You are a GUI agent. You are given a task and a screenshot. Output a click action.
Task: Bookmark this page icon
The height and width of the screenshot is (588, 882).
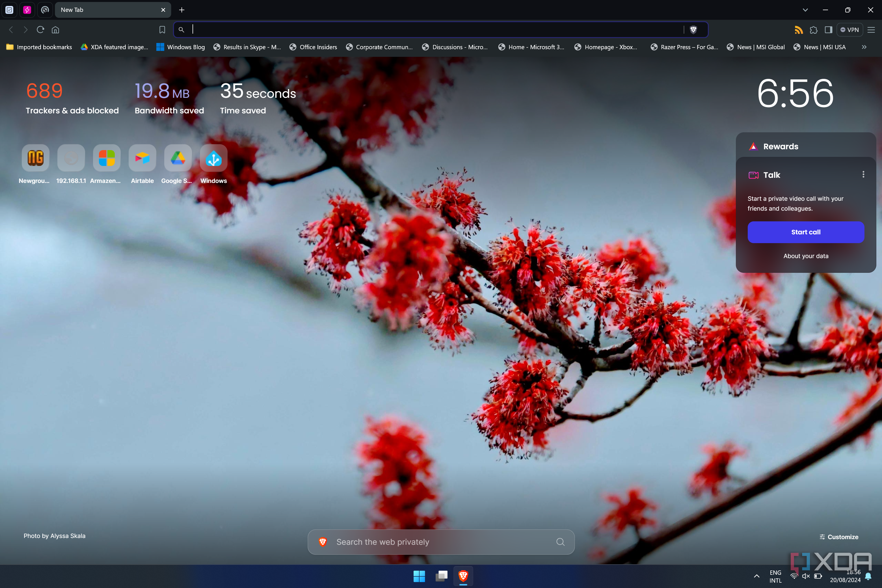[x=162, y=30]
